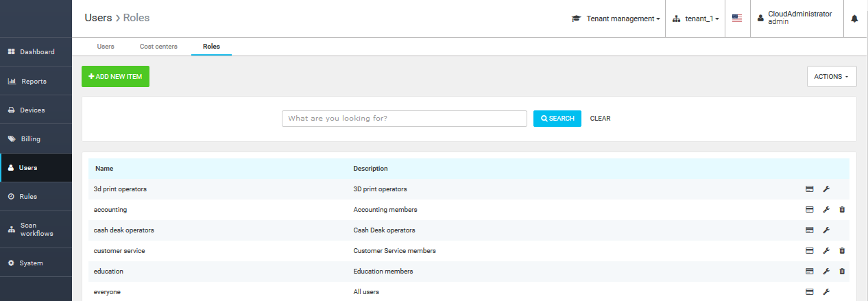Expand the Actions dropdown
The image size is (868, 301).
coord(831,77)
